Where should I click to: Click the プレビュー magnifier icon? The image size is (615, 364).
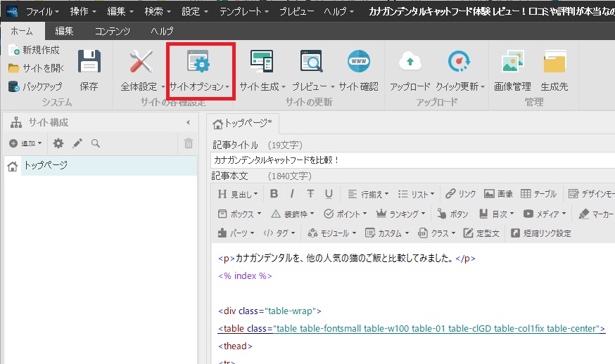pyautogui.click(x=312, y=61)
